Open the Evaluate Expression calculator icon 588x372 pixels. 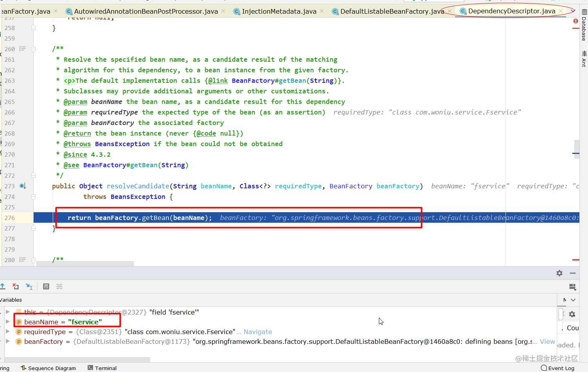[46, 286]
